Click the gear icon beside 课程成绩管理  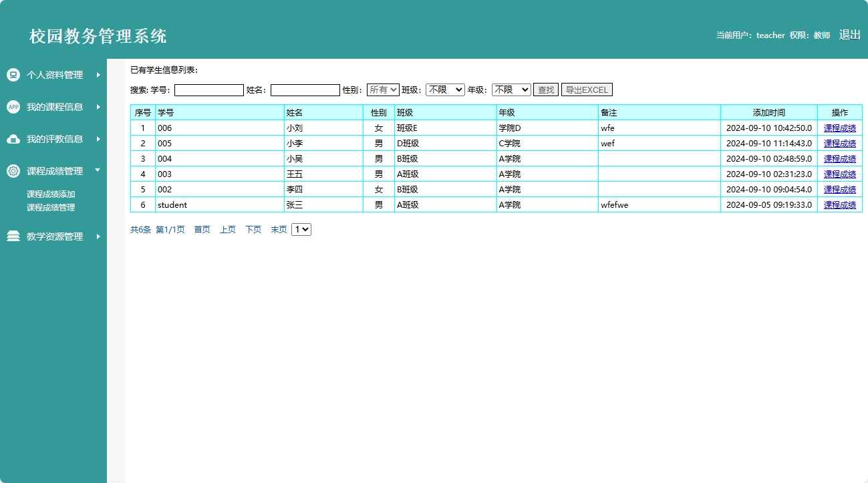pos(13,171)
